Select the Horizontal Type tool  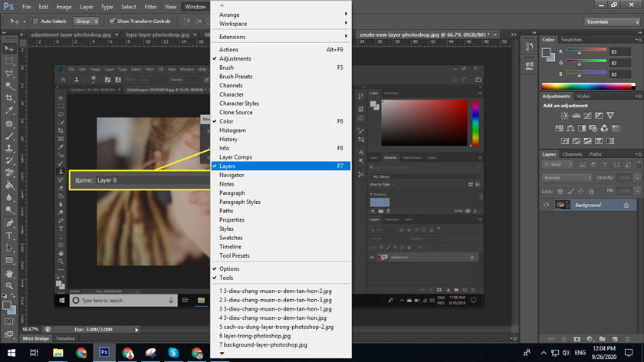(9, 235)
